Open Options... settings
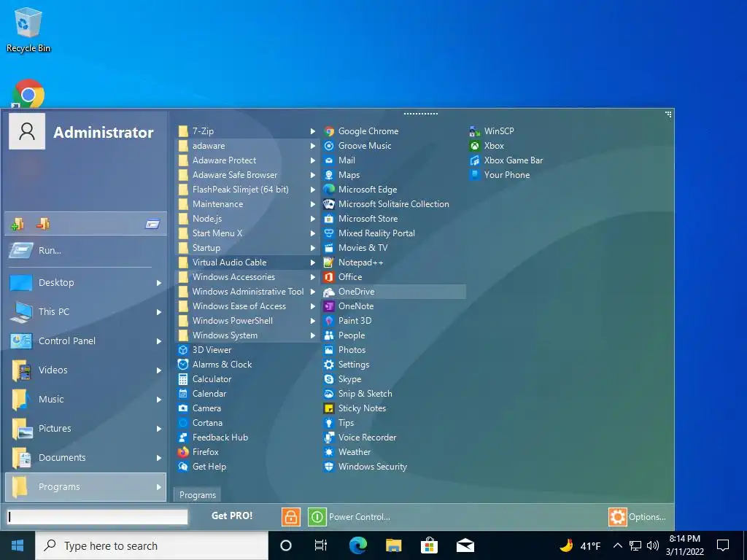The image size is (747, 560). point(638,517)
